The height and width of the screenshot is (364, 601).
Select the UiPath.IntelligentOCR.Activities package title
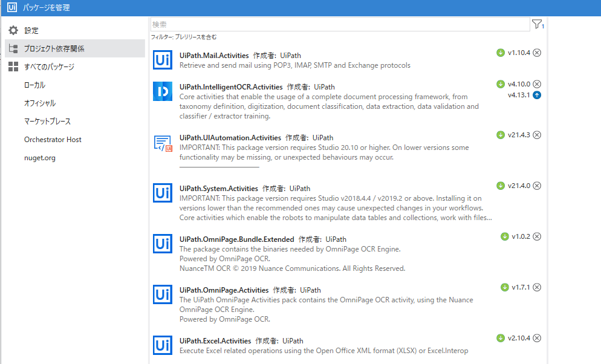pyautogui.click(x=231, y=87)
